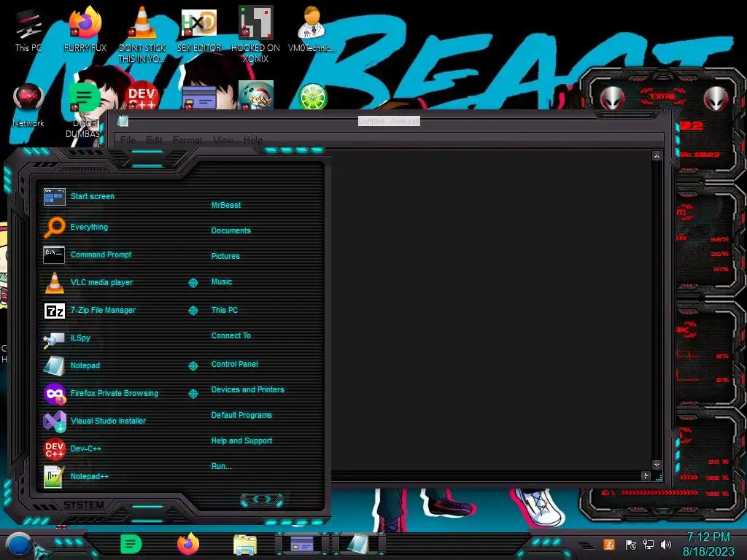Expand Notepad jump list arrow

193,366
